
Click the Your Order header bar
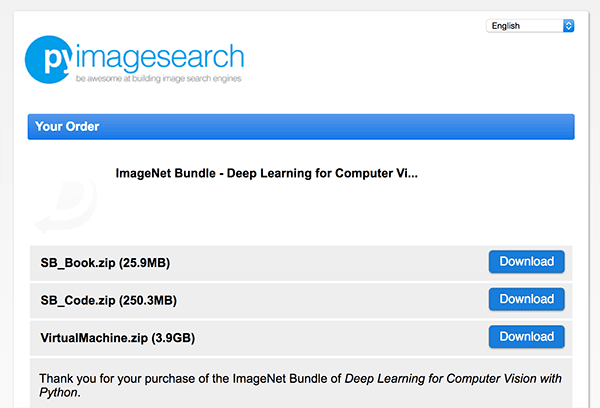point(301,127)
